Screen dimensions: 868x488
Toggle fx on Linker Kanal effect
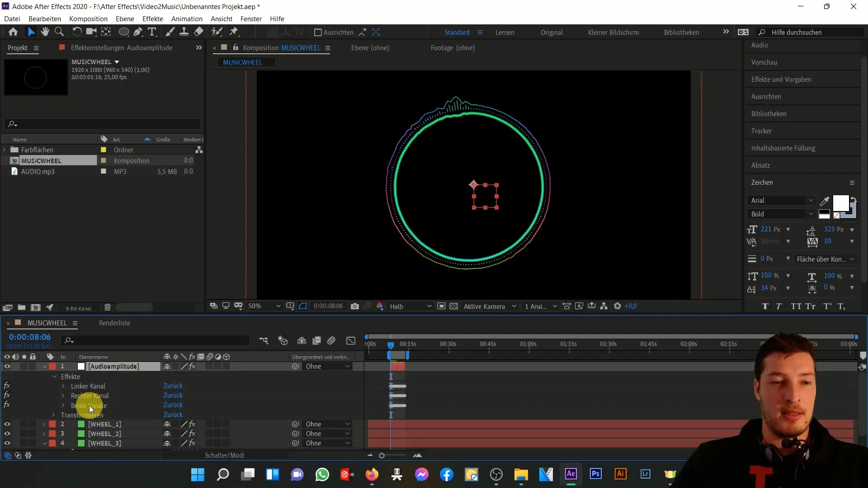click(7, 386)
